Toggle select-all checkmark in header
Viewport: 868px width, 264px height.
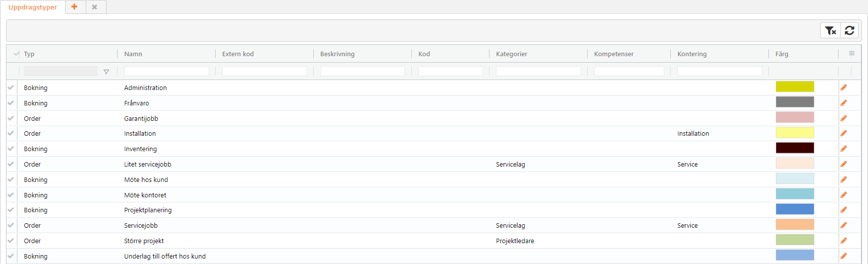(16, 54)
